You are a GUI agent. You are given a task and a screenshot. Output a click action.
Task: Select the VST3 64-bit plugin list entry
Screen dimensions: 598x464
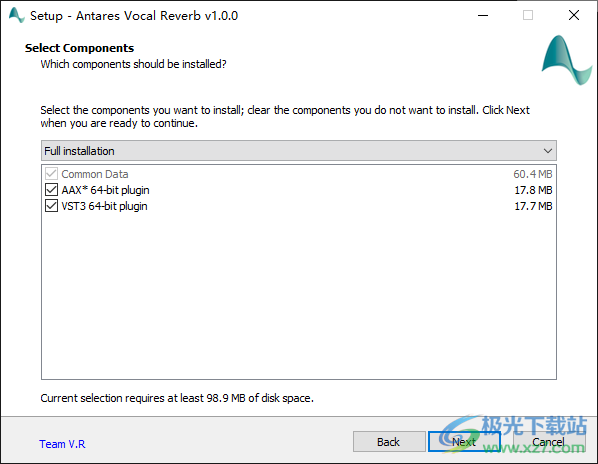[104, 206]
